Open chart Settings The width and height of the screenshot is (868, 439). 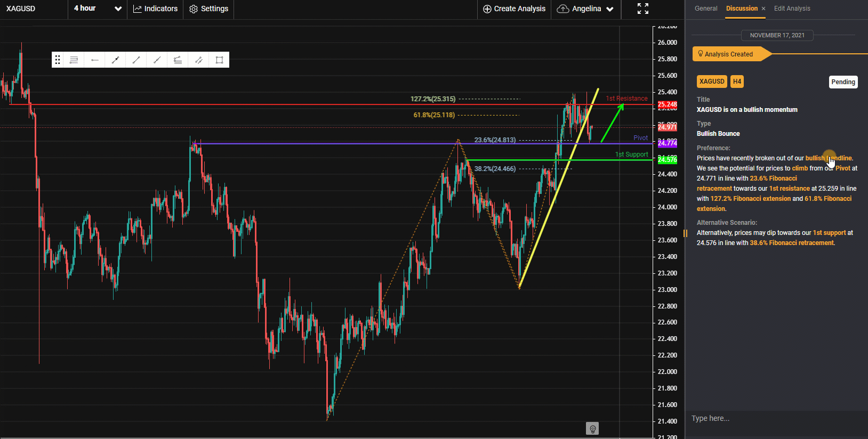(x=209, y=9)
